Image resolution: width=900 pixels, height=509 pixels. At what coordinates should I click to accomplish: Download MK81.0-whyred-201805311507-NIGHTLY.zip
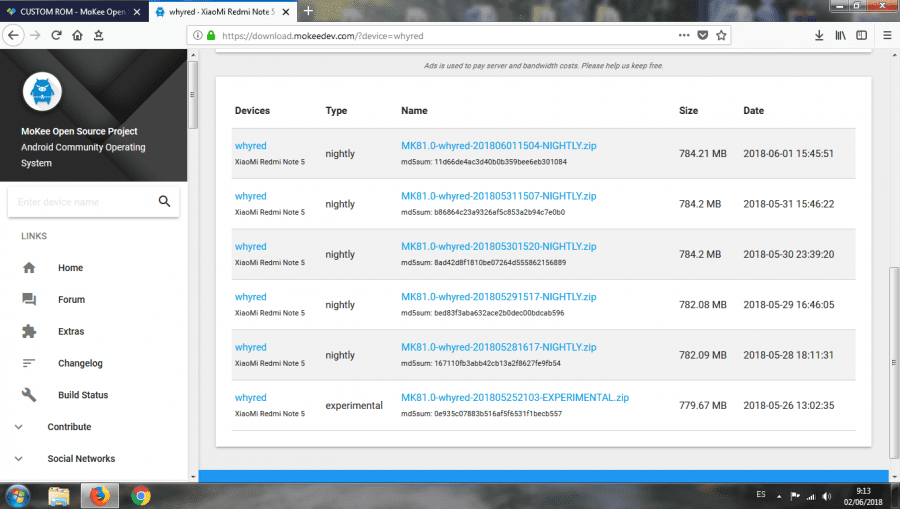[x=498, y=196]
